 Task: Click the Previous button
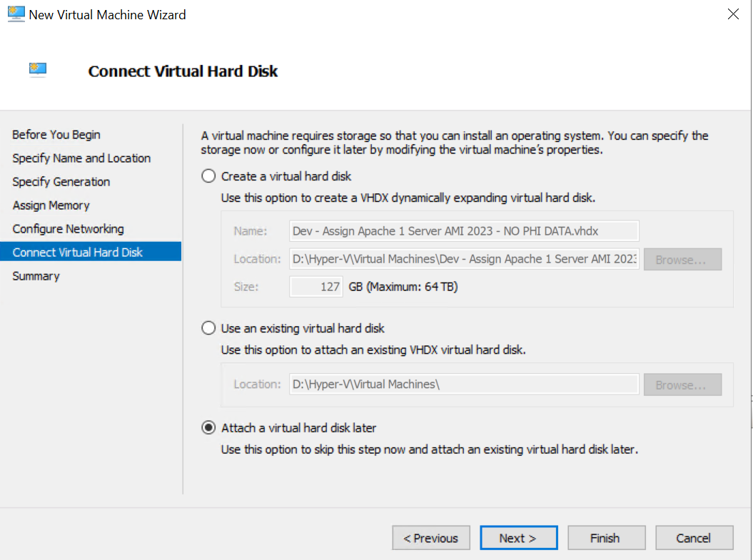pos(431,538)
